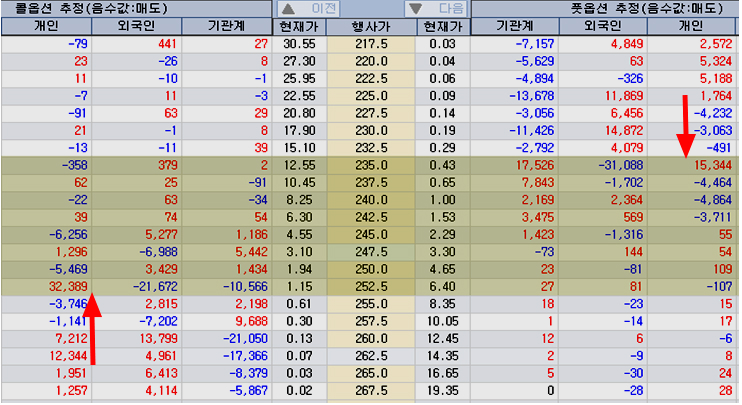The image size is (742, 405).
Task: Click the 217.5 strike price cell
Action: [x=371, y=44]
